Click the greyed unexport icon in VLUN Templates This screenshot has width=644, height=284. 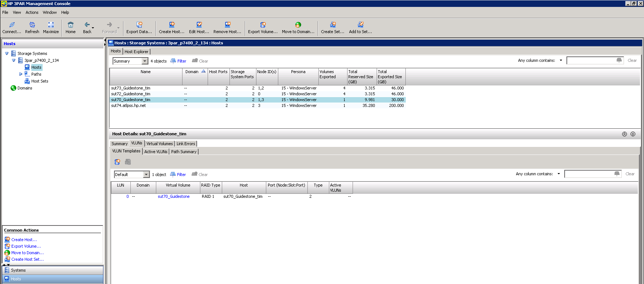pos(128,162)
